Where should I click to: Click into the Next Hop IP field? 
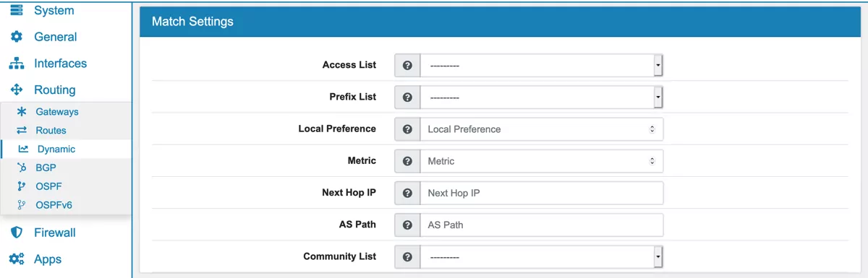542,193
